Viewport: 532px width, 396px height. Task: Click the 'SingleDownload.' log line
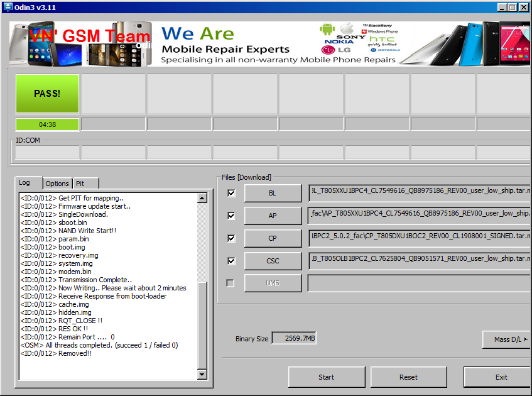click(64, 214)
